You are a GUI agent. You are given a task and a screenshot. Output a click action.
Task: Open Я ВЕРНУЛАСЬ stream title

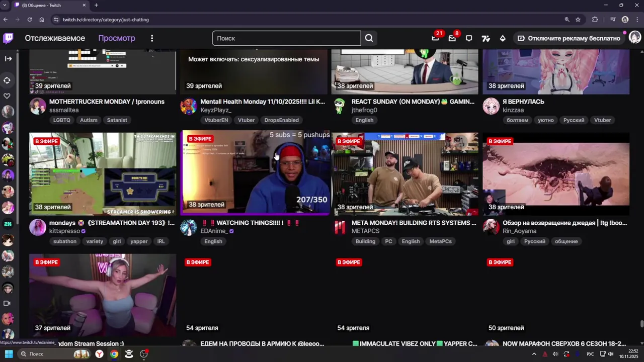click(523, 102)
